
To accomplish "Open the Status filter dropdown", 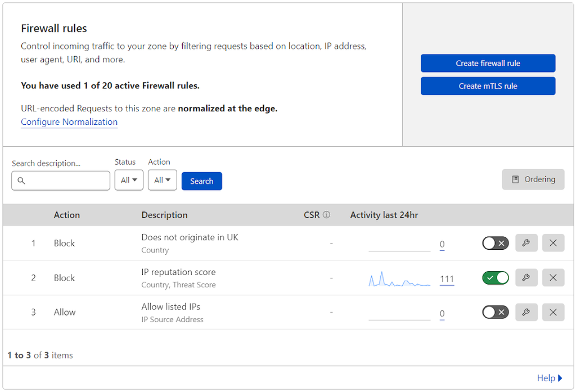I will point(129,180).
